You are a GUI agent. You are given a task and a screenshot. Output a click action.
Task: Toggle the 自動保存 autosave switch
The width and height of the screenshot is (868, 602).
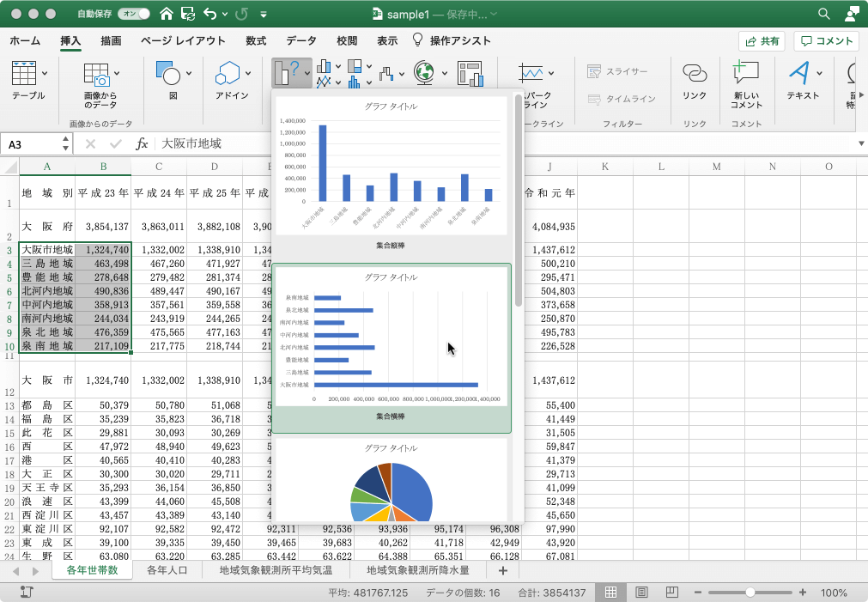coord(133,14)
